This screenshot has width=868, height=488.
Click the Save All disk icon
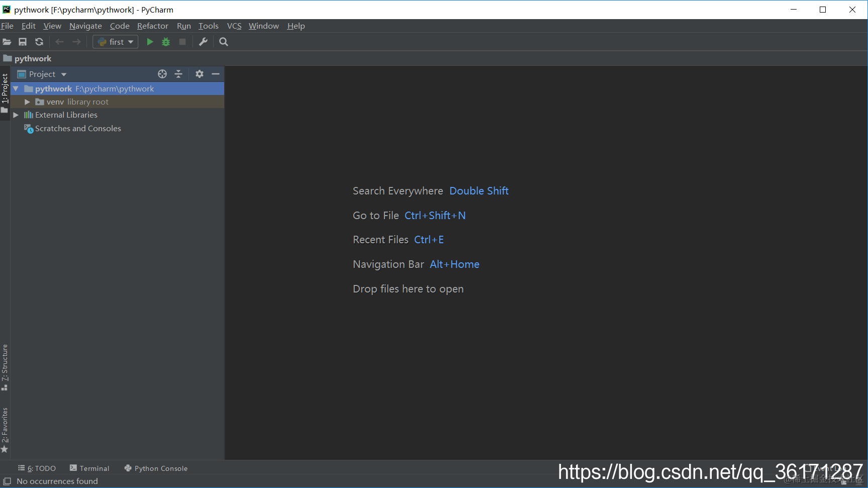pos(23,42)
